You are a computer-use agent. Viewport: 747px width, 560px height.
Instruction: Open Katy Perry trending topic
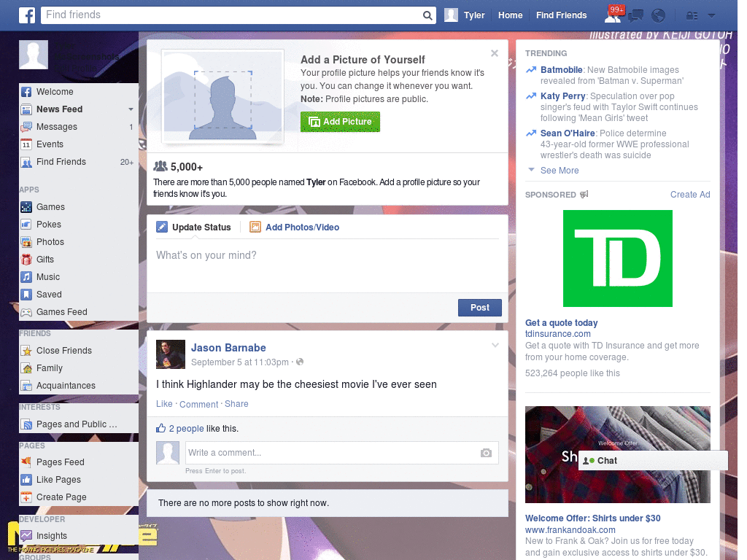click(x=562, y=96)
